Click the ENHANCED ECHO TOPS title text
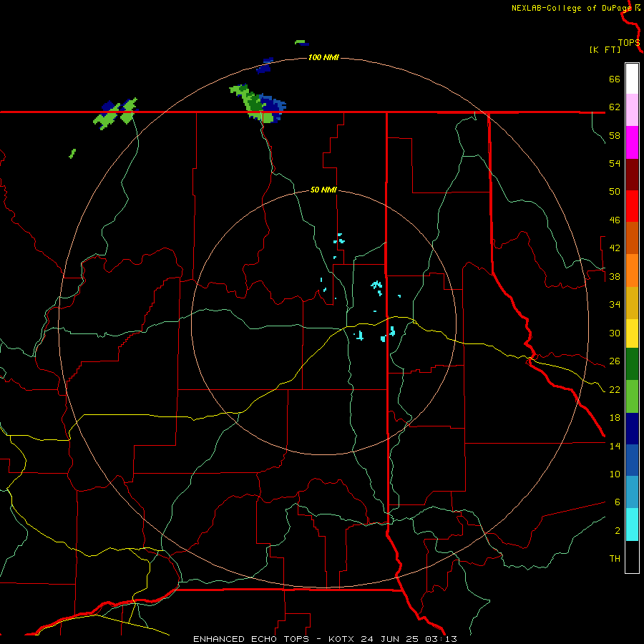The height and width of the screenshot is (644, 644). click(253, 639)
